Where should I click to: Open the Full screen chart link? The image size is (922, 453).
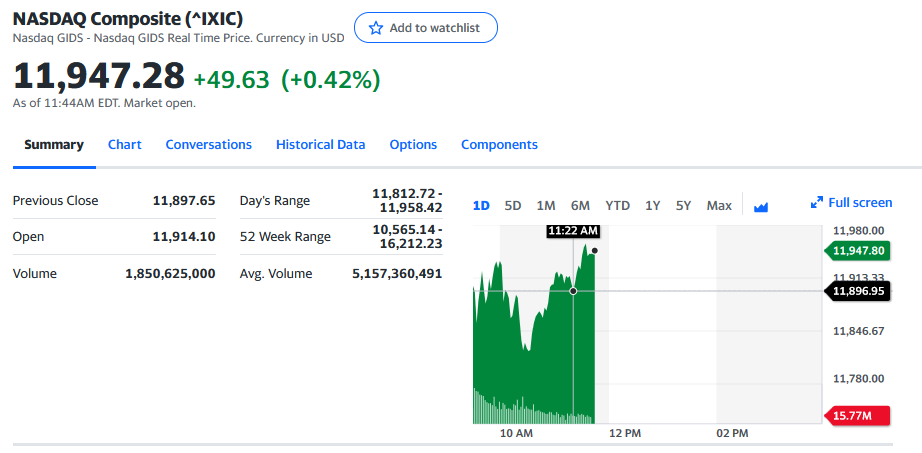[851, 203]
